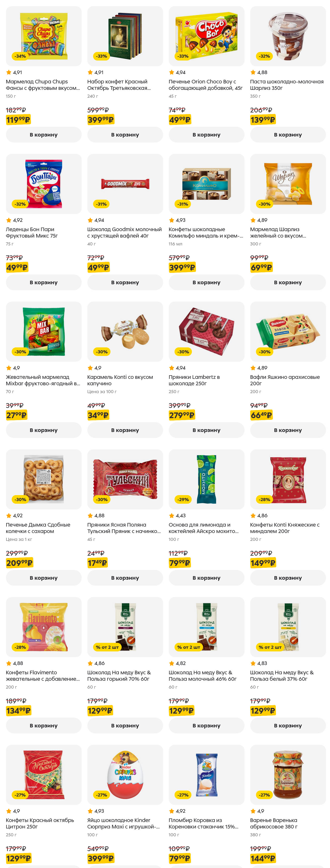This screenshot has width=330, height=868.
Task: Add Шоколад На меду белый 37% to cart
Action: point(288,726)
